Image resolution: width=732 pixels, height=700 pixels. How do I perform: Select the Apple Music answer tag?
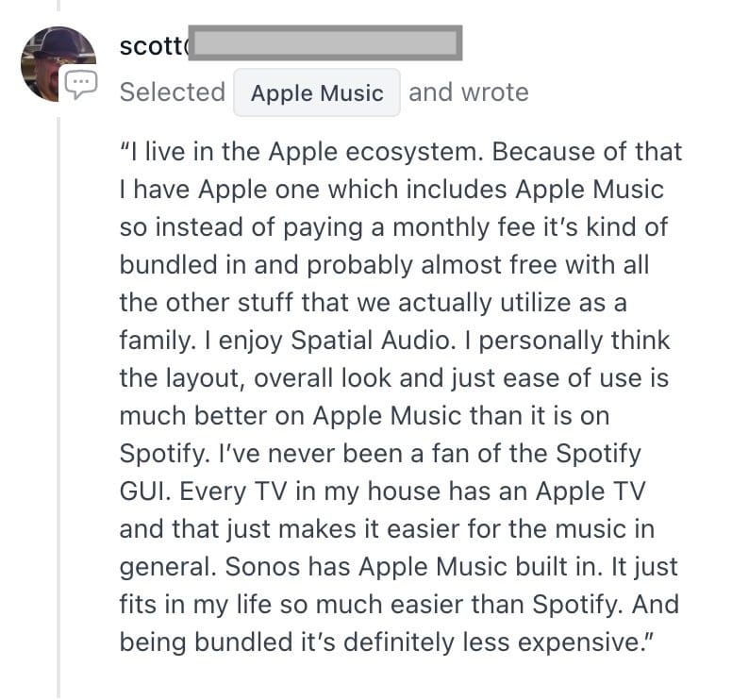[x=317, y=92]
